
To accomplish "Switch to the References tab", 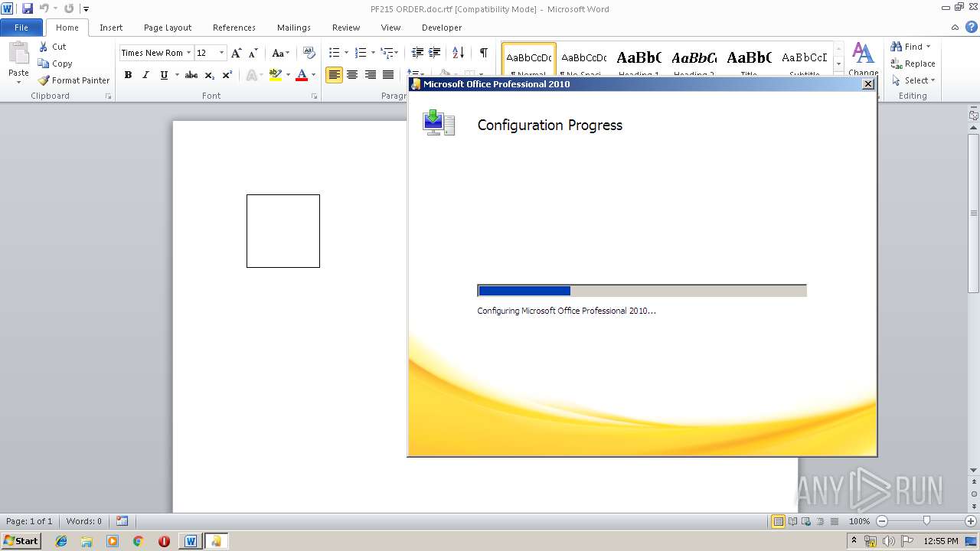I will pos(234,28).
